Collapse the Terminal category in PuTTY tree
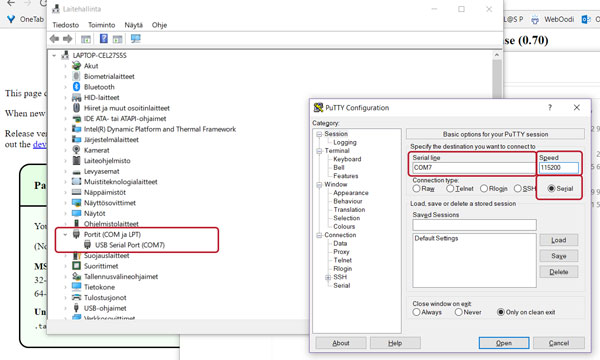This screenshot has width=600, height=360. [x=319, y=151]
